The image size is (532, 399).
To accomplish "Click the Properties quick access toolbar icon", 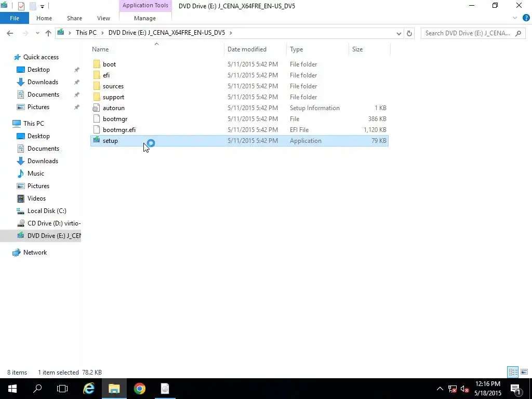I will click(x=21, y=6).
